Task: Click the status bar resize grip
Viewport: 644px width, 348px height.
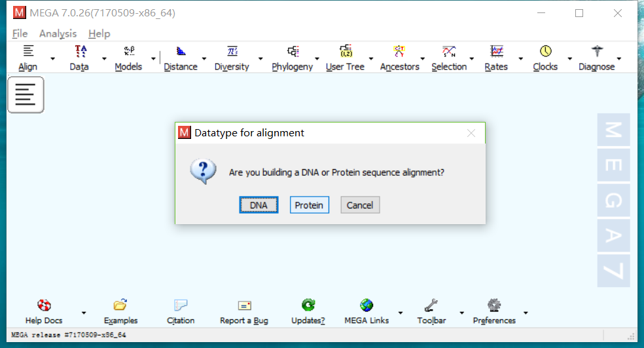Action: 632,336
